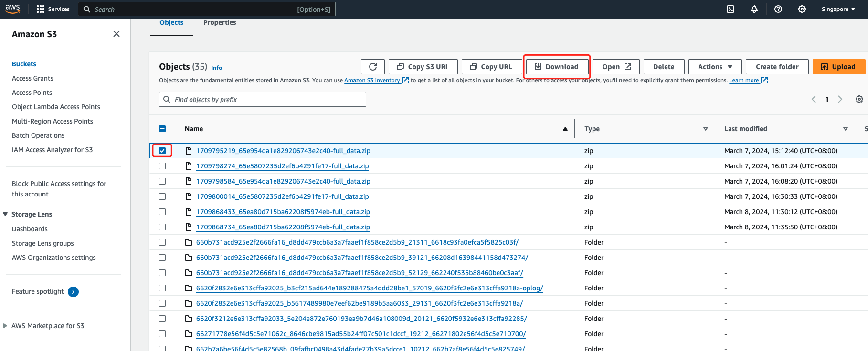This screenshot has width=868, height=351.
Task: Open IAM Access Analyzer for S3
Action: (53, 150)
